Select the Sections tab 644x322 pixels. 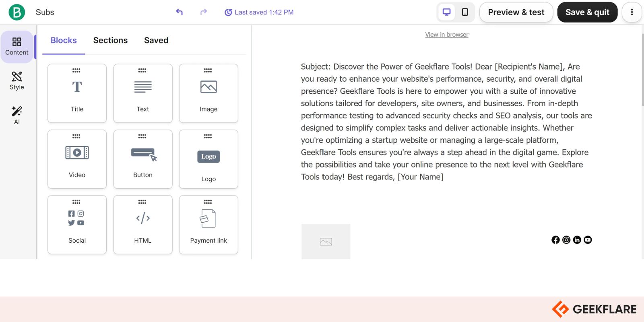110,40
